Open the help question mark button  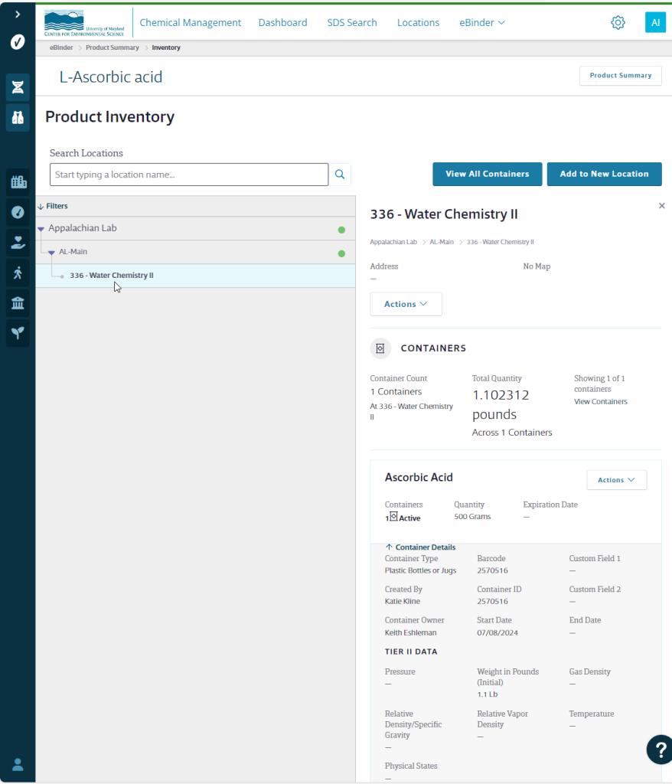(x=660, y=750)
